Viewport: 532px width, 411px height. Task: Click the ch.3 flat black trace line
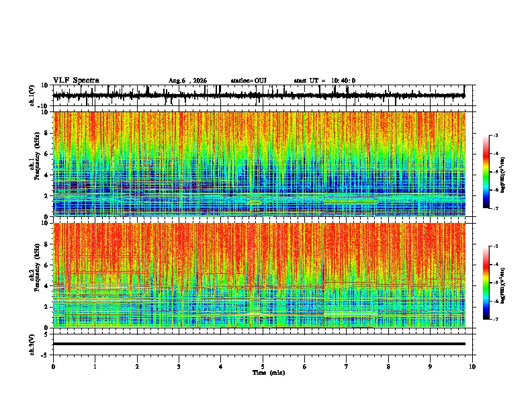[259, 344]
